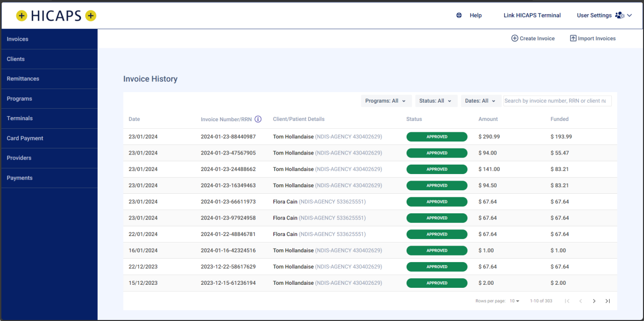Viewport: 644px width, 321px height.
Task: Click the search invoices input field
Action: point(557,101)
